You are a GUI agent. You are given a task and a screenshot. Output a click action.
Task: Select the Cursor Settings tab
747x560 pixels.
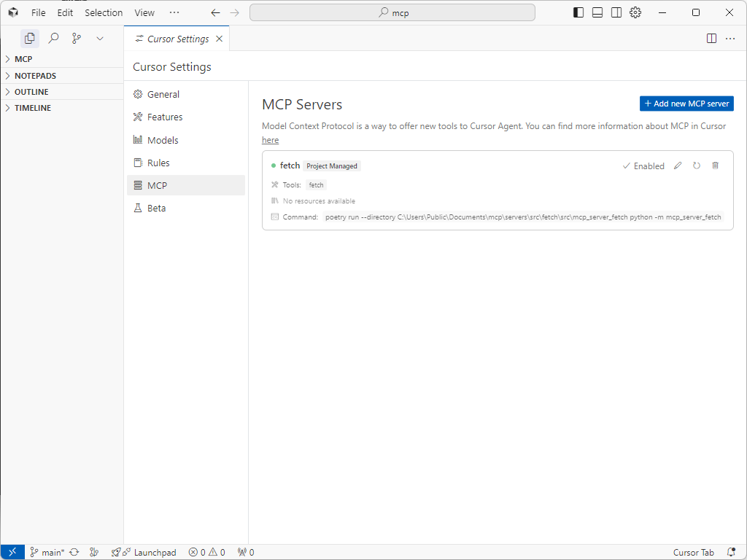[x=177, y=39]
